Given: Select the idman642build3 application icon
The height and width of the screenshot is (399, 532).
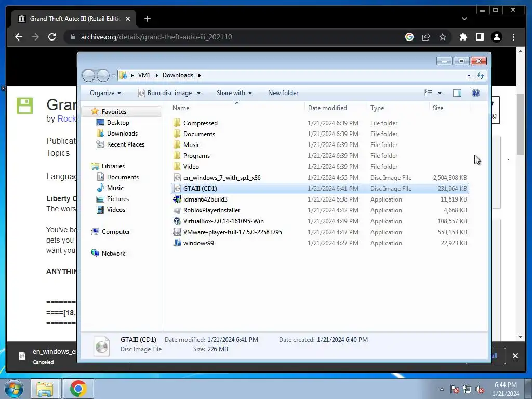Looking at the screenshot, I should [177, 199].
